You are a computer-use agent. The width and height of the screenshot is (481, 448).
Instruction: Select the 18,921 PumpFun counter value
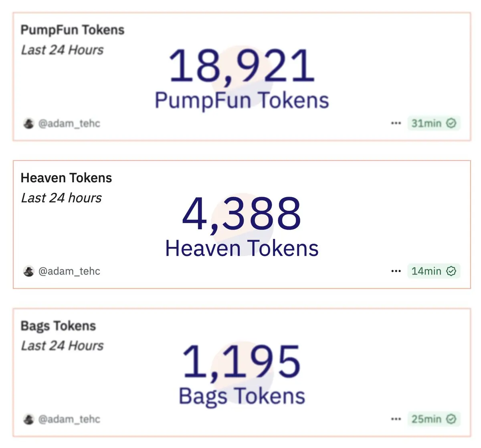click(x=242, y=66)
